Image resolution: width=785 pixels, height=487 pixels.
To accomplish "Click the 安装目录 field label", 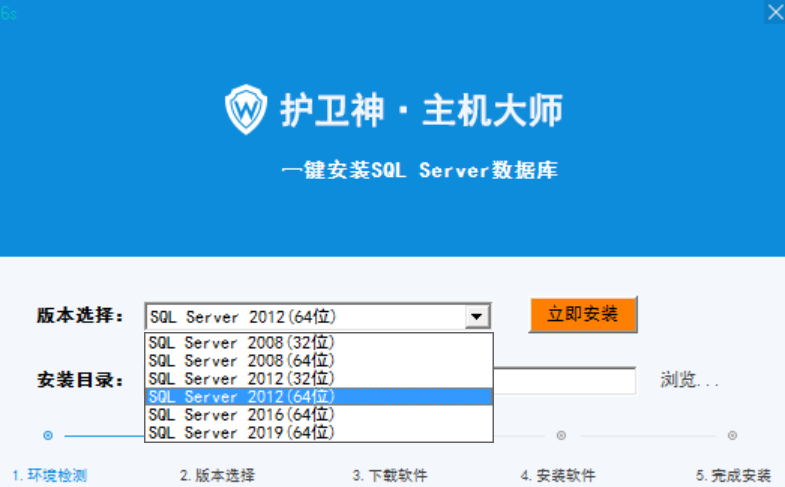I will pos(80,380).
